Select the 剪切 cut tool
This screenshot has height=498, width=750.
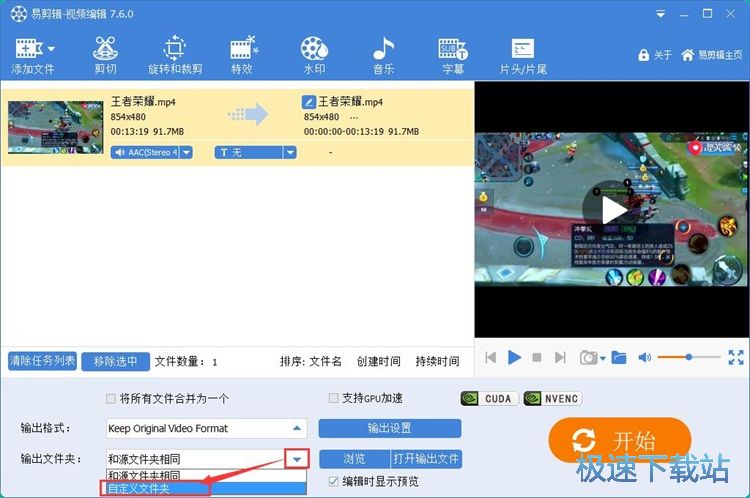coord(106,56)
